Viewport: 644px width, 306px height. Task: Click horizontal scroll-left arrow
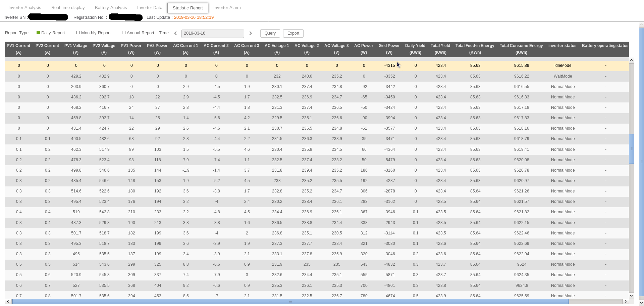pos(8,302)
